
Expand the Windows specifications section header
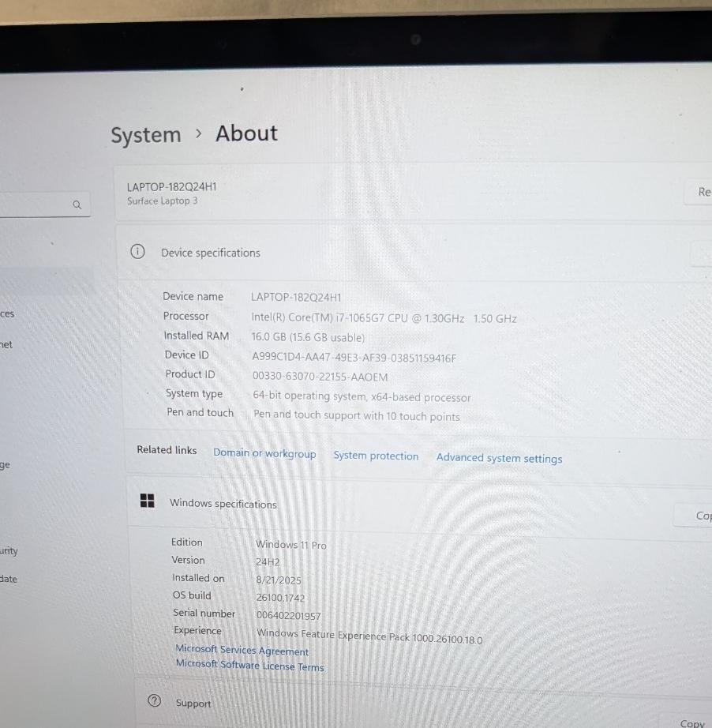click(x=420, y=505)
